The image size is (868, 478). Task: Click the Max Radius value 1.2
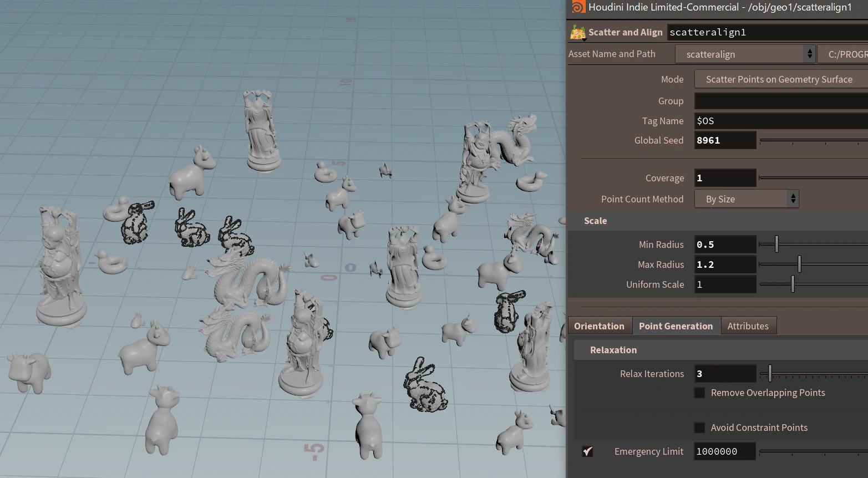[725, 265]
